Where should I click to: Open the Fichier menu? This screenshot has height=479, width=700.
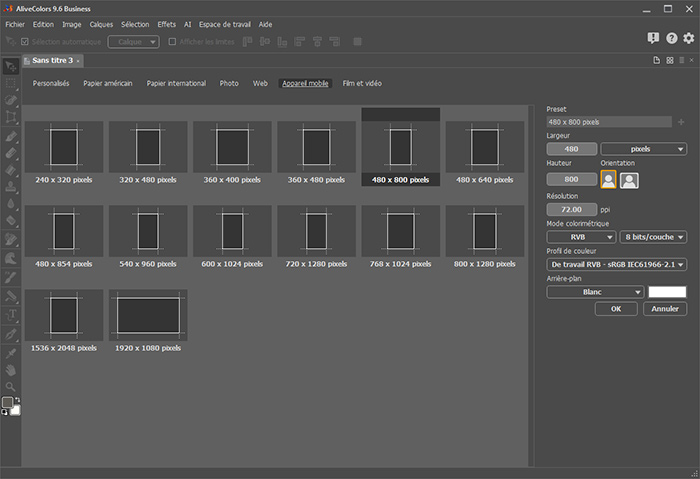15,25
